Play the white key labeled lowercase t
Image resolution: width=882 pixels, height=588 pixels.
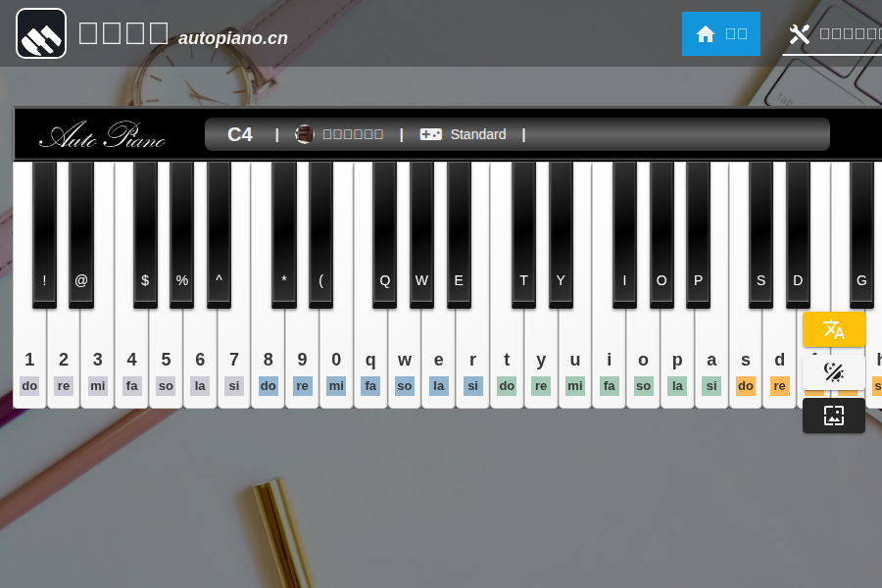[507, 360]
